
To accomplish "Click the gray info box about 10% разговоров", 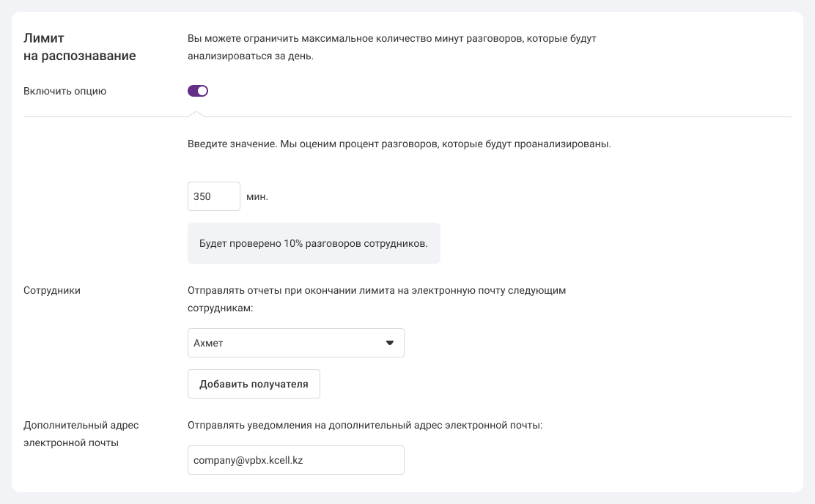I will click(314, 243).
